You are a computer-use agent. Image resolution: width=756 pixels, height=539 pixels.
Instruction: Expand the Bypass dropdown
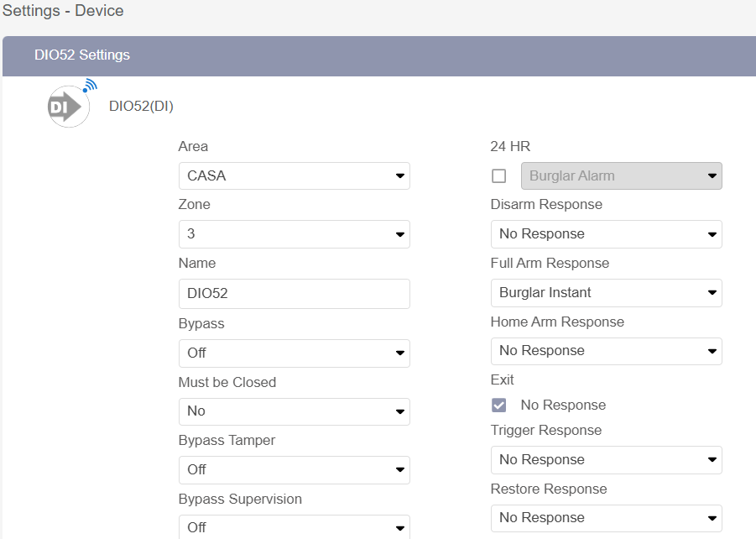coord(294,353)
